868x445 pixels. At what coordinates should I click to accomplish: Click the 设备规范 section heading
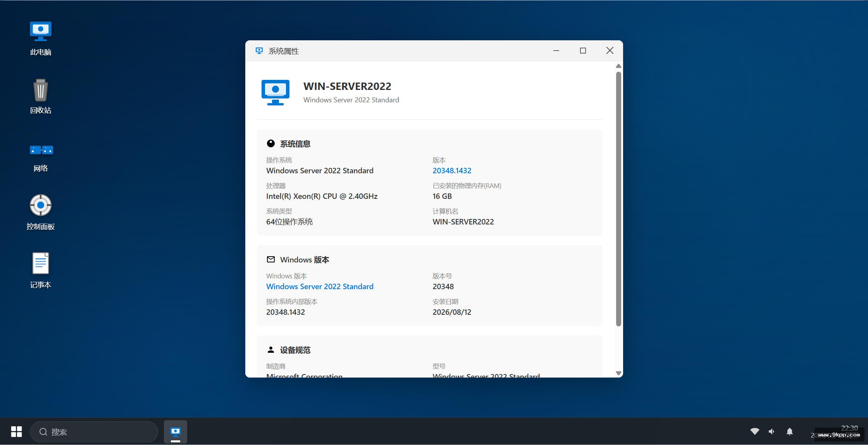click(x=295, y=350)
